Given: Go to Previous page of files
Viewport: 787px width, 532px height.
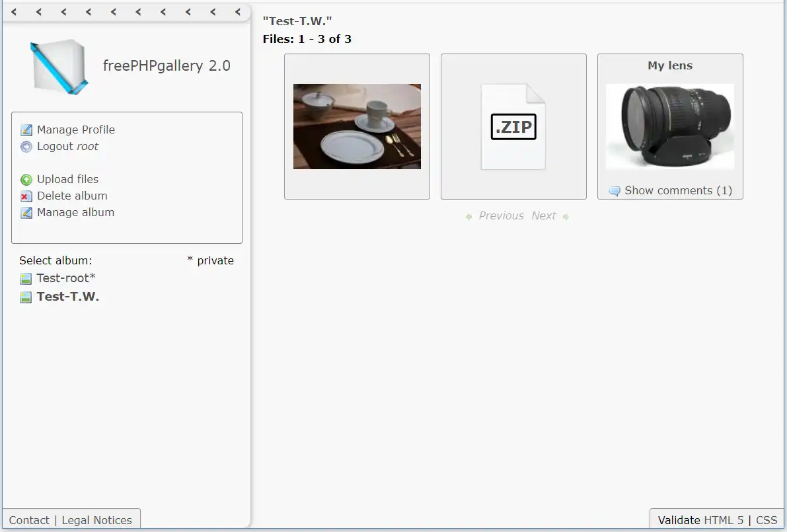Looking at the screenshot, I should coord(501,216).
